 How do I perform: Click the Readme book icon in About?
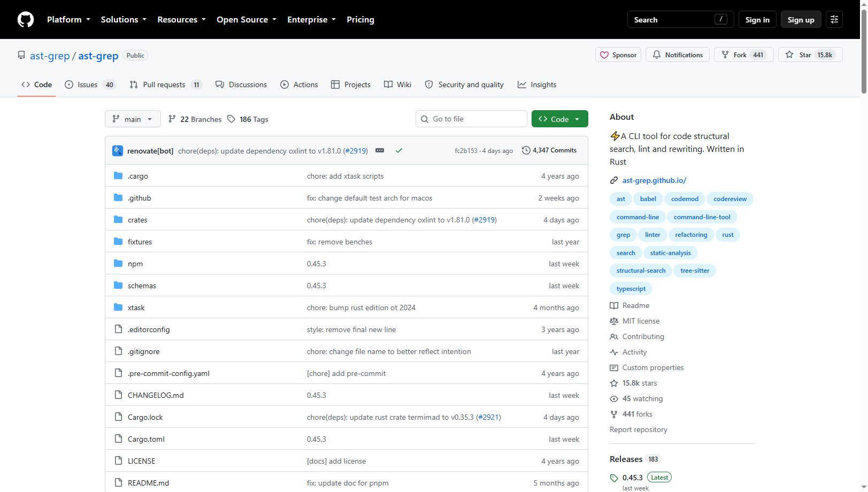[x=614, y=306]
